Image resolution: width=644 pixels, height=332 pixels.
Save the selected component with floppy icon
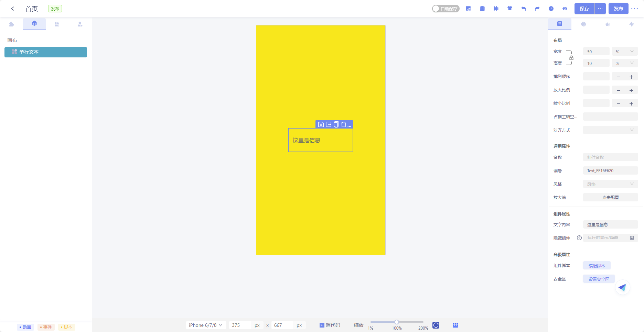pos(321,124)
